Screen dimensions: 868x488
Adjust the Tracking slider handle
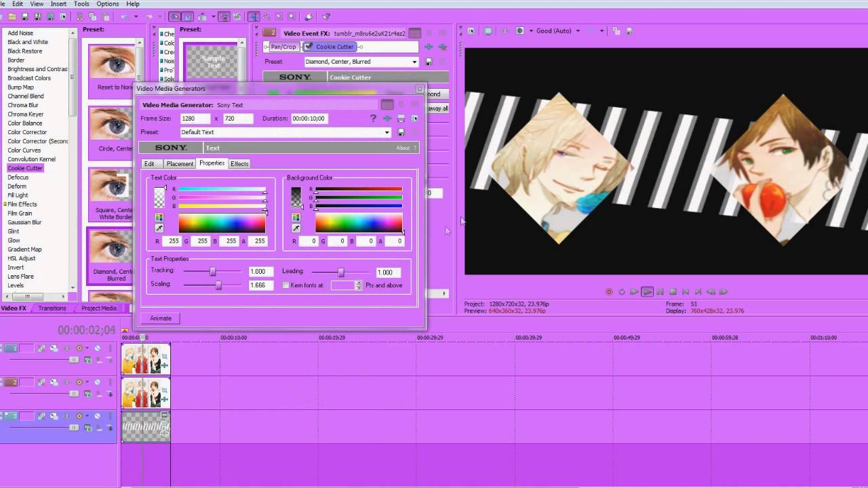(213, 271)
